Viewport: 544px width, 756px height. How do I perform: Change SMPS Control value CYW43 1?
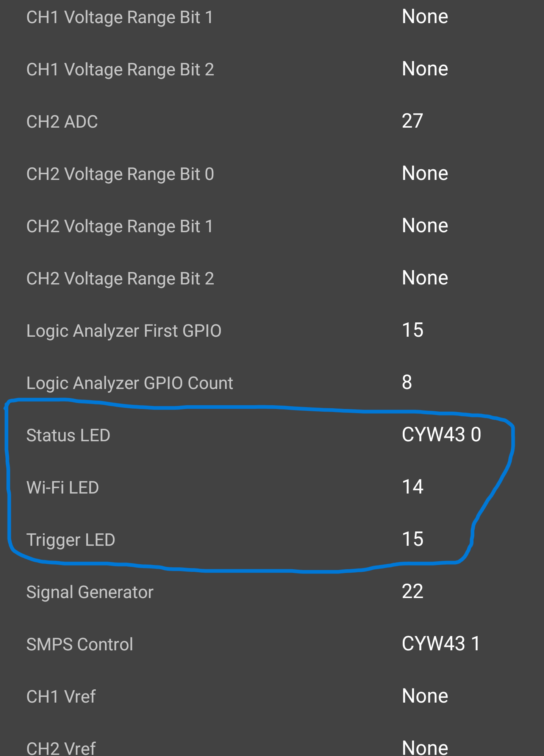441,644
